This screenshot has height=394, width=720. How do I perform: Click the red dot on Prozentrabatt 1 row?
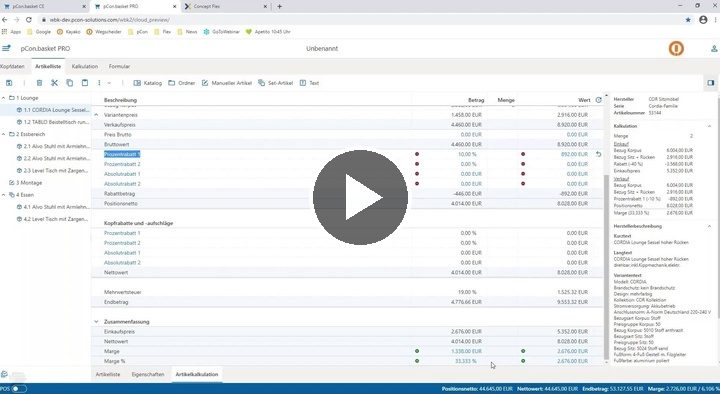point(417,154)
